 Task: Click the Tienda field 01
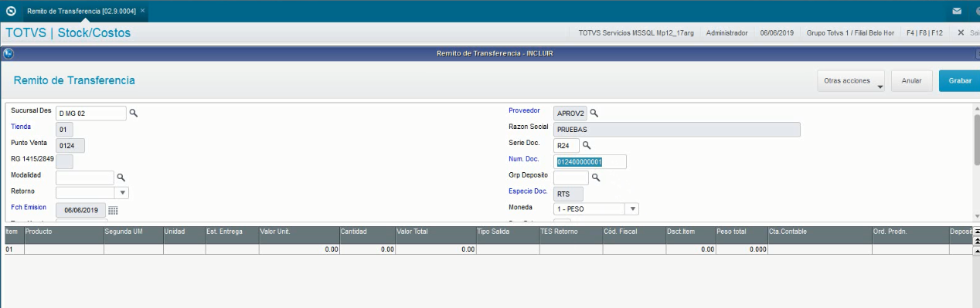pyautogui.click(x=65, y=130)
